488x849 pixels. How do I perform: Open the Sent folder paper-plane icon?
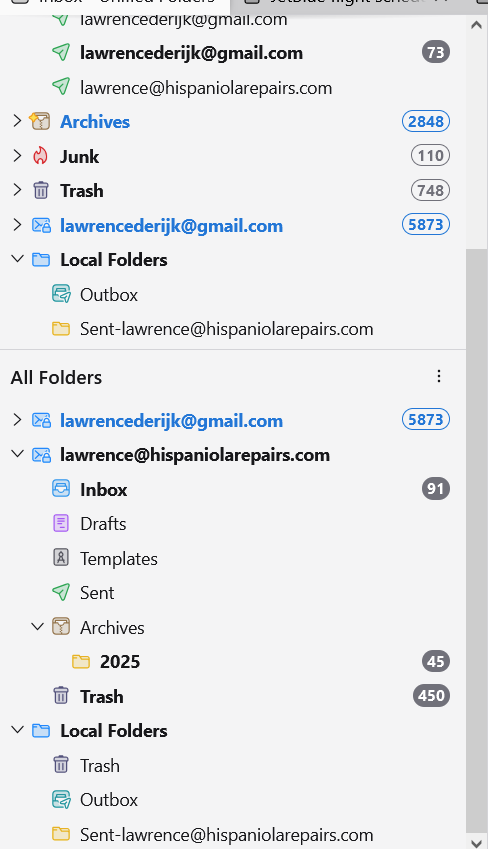[x=61, y=592]
